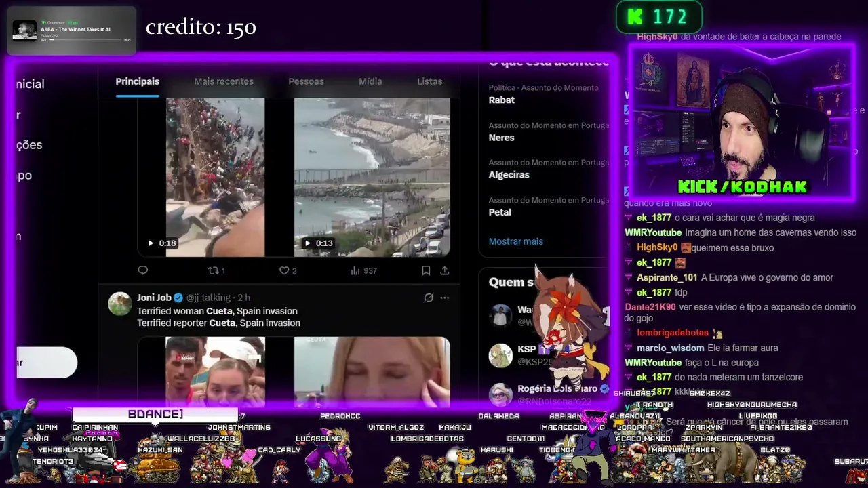Click the 'Terrified woman Cueta, Spain invasion' text

pyautogui.click(x=217, y=311)
